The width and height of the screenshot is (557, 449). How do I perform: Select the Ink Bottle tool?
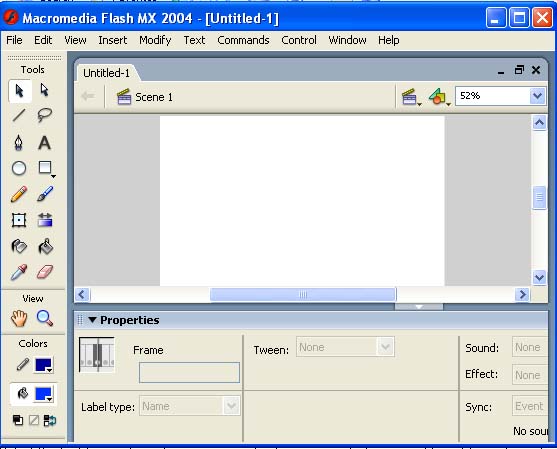[19, 246]
